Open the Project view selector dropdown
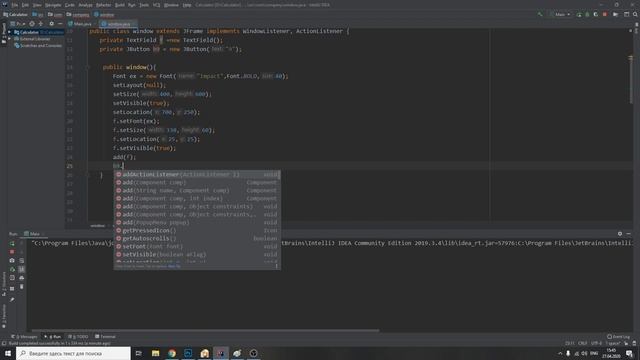This screenshot has width=640, height=360. pyautogui.click(x=18, y=24)
